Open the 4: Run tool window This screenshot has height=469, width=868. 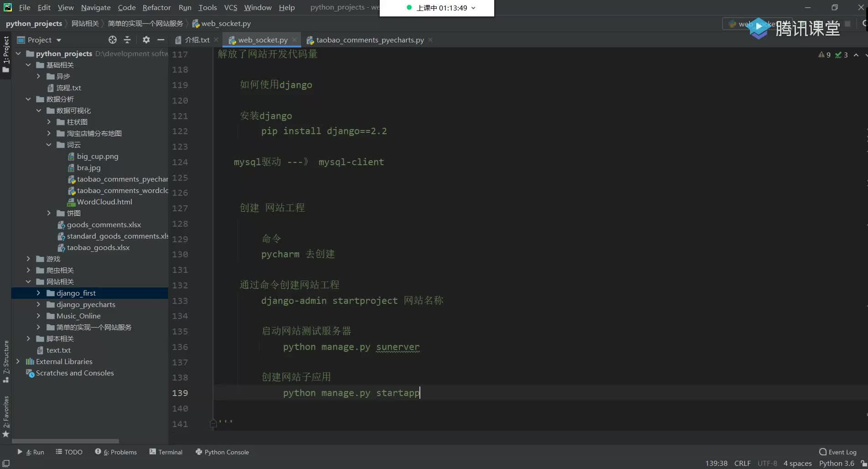[31, 452]
